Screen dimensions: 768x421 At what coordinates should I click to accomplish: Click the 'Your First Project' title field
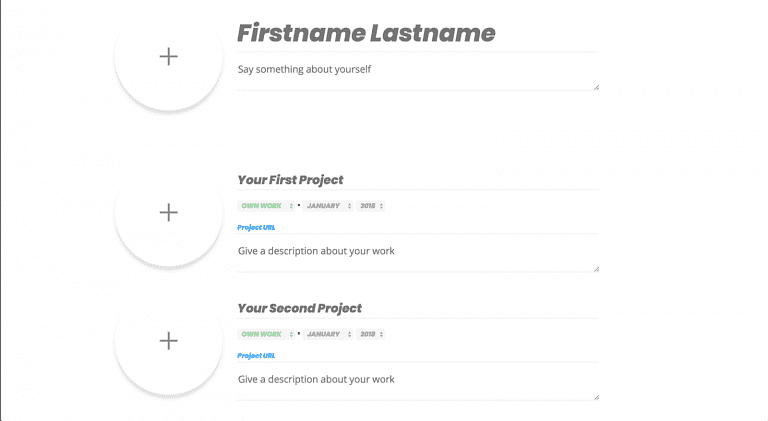[416, 180]
